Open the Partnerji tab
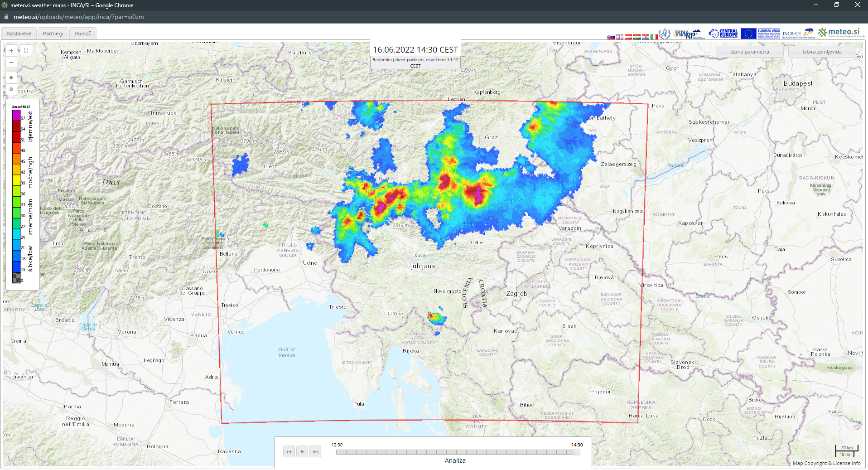 click(53, 34)
